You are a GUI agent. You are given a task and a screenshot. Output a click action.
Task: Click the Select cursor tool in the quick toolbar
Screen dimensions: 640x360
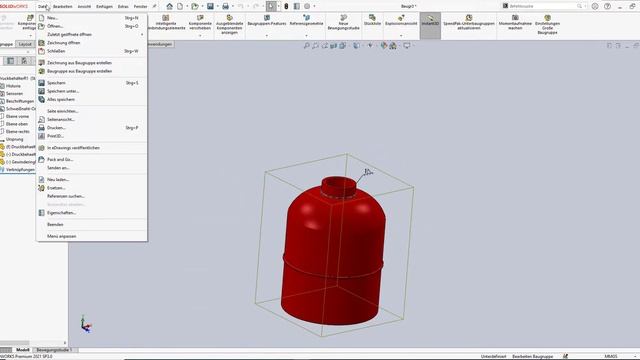[271, 6]
